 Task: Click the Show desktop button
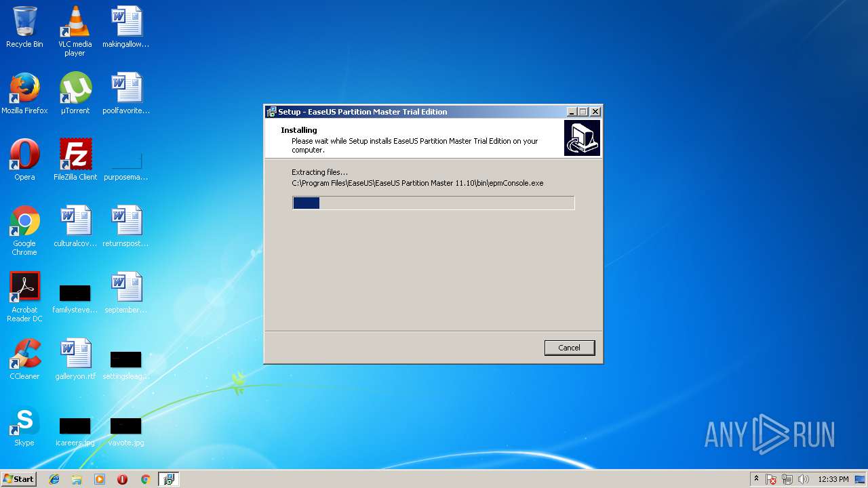coord(861,479)
